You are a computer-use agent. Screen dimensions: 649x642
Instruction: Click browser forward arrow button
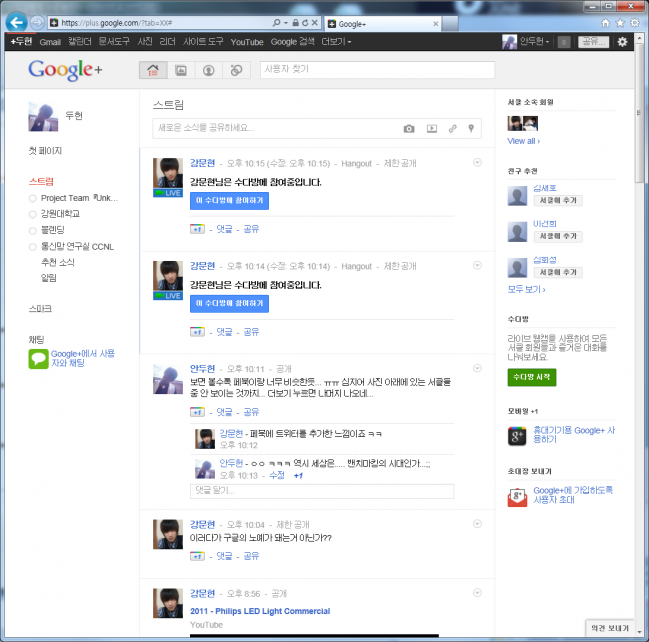[37, 22]
